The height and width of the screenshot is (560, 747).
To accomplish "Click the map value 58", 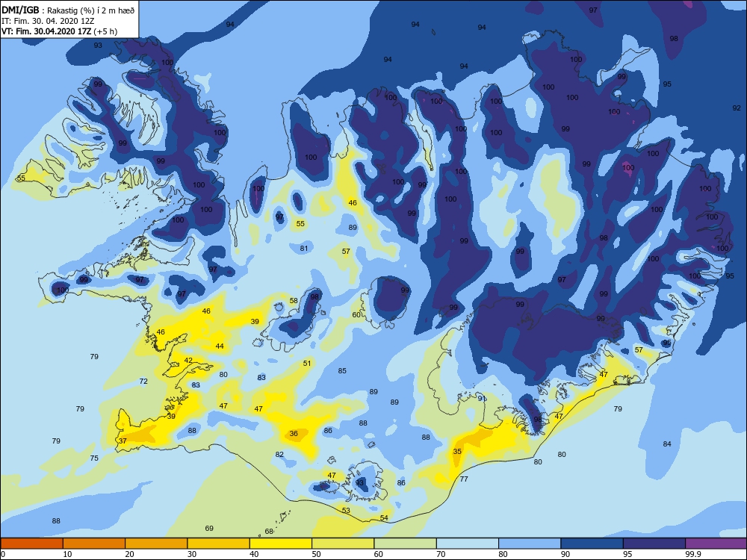I will 294,300.
